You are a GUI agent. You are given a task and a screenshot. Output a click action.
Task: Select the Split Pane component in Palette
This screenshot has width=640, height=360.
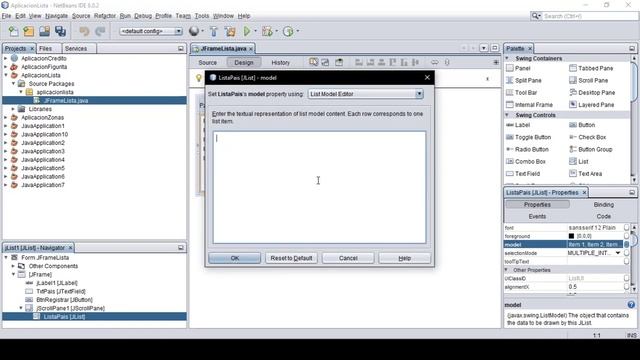click(524, 80)
